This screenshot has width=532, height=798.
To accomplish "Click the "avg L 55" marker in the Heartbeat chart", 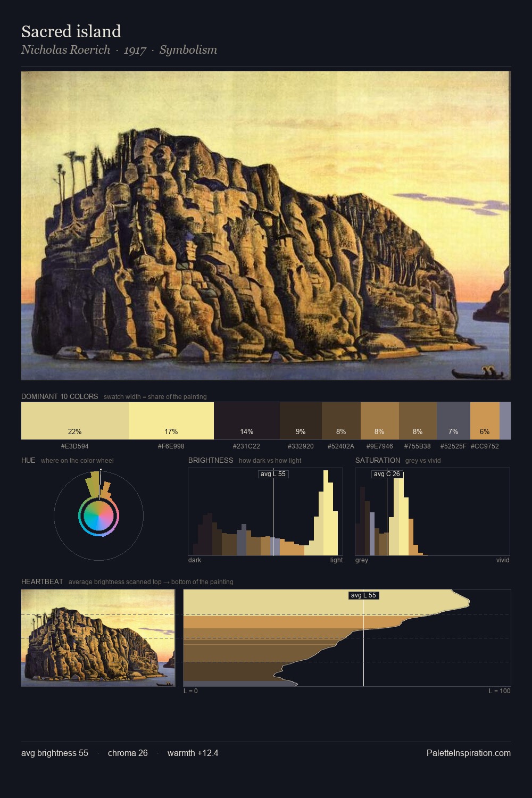I will (x=363, y=595).
